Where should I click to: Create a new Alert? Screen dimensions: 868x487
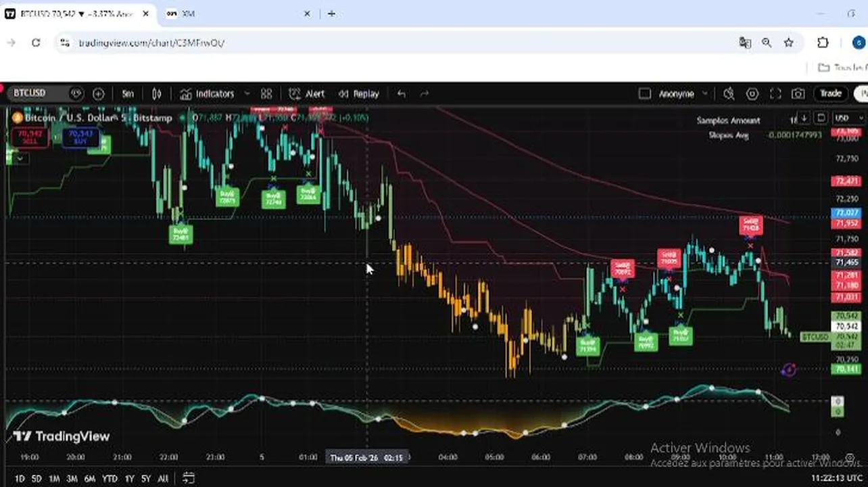(x=306, y=94)
